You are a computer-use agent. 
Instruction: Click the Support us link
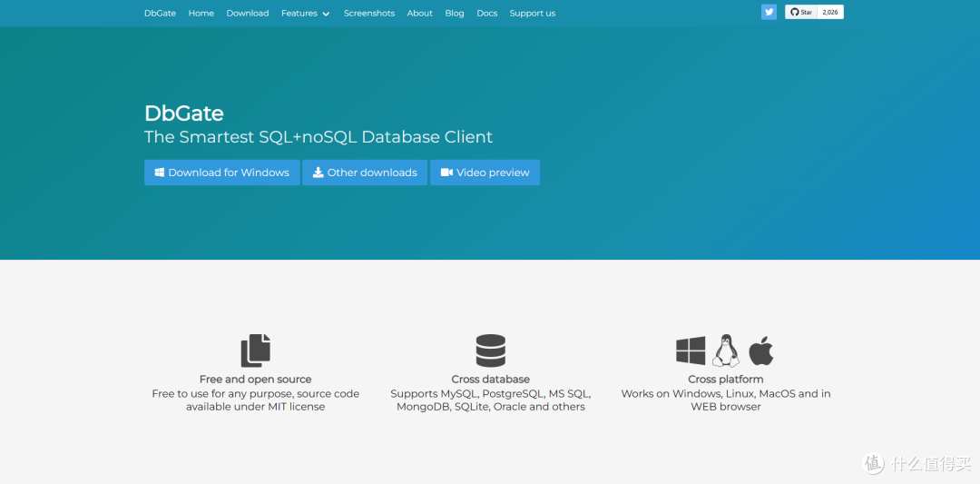pos(532,14)
